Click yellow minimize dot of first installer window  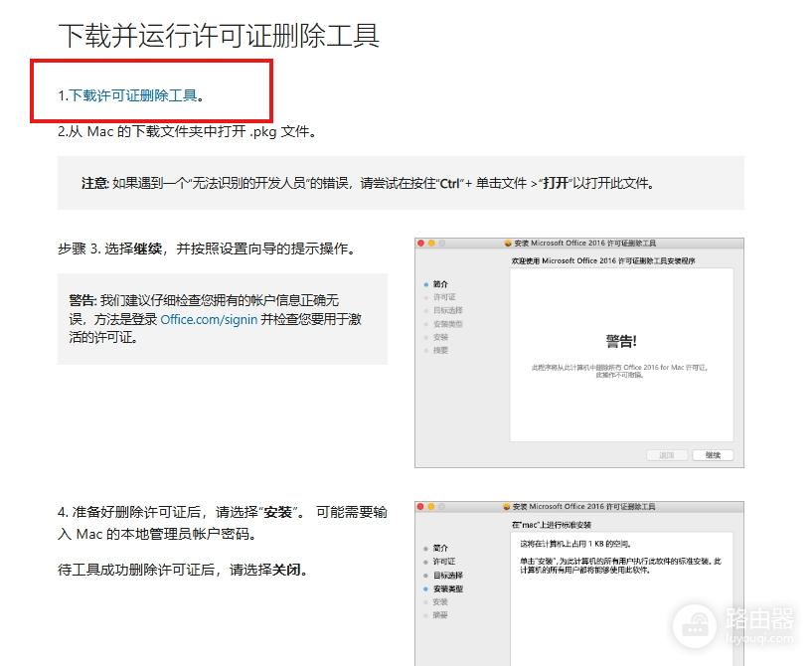click(x=431, y=243)
